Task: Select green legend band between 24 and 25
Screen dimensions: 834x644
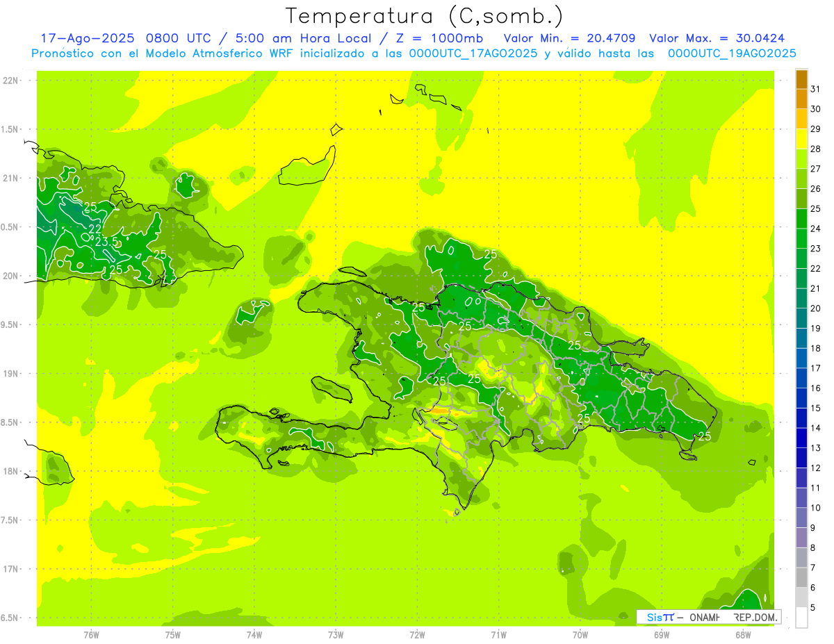Action: click(801, 218)
